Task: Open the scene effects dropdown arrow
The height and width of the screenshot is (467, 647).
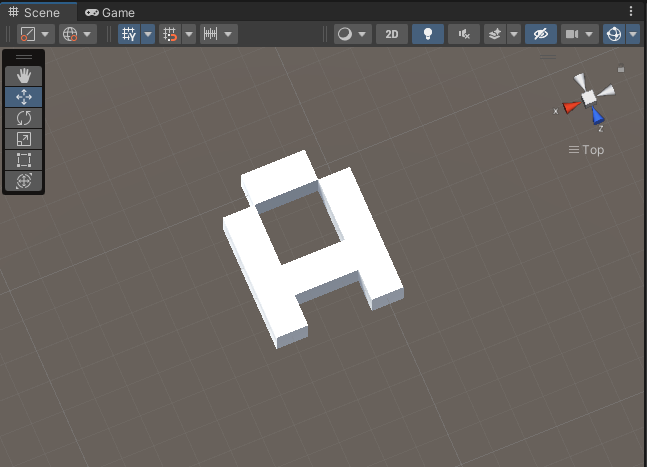Action: (x=514, y=34)
